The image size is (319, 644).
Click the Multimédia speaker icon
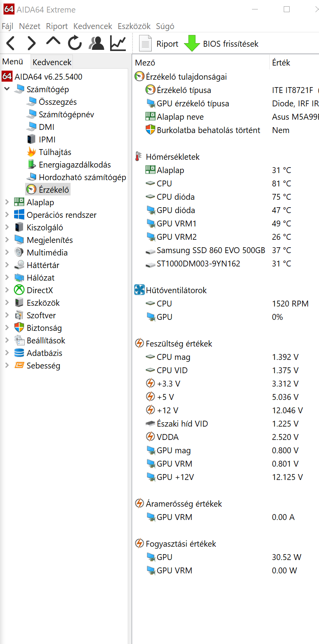pyautogui.click(x=19, y=252)
